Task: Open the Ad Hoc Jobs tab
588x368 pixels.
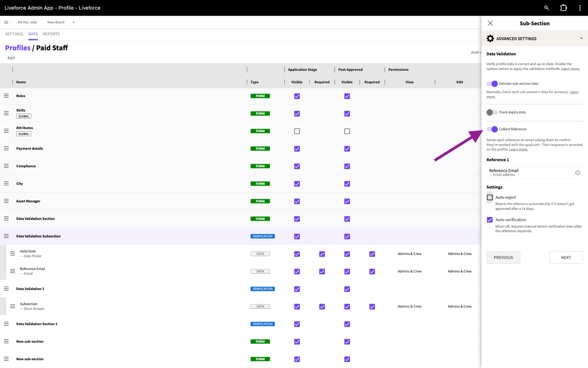Action: [27, 22]
